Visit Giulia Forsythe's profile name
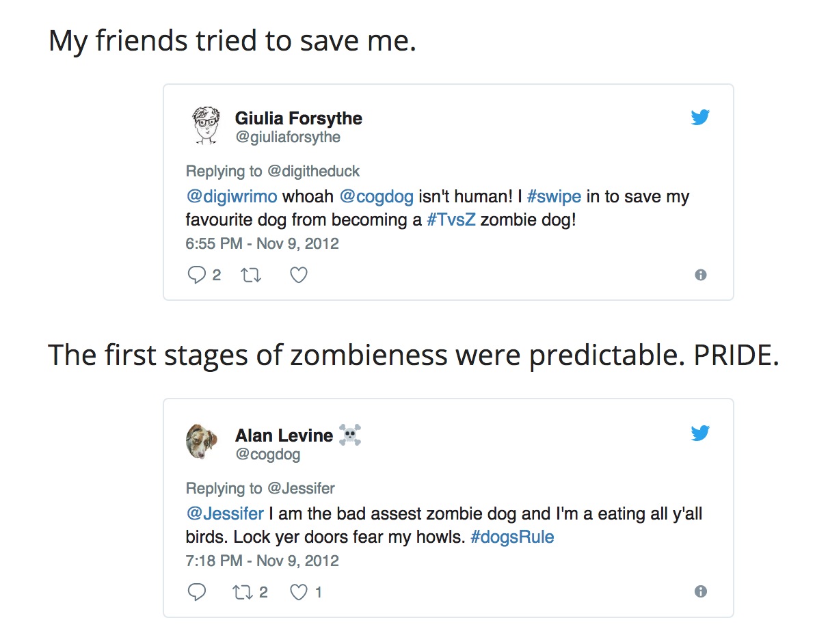Viewport: 815px width, 644px height. [298, 118]
